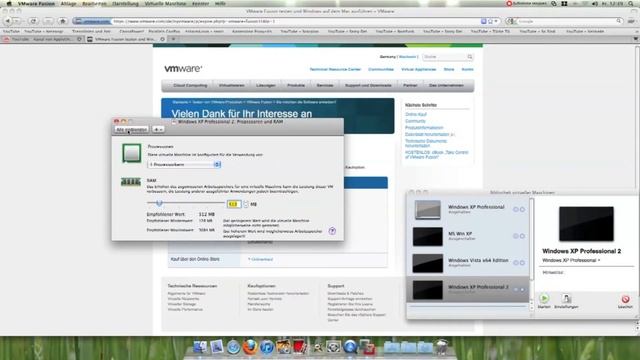The height and width of the screenshot is (360, 640).
Task: Open the Bearbeiten menu
Action: (x=94, y=3)
